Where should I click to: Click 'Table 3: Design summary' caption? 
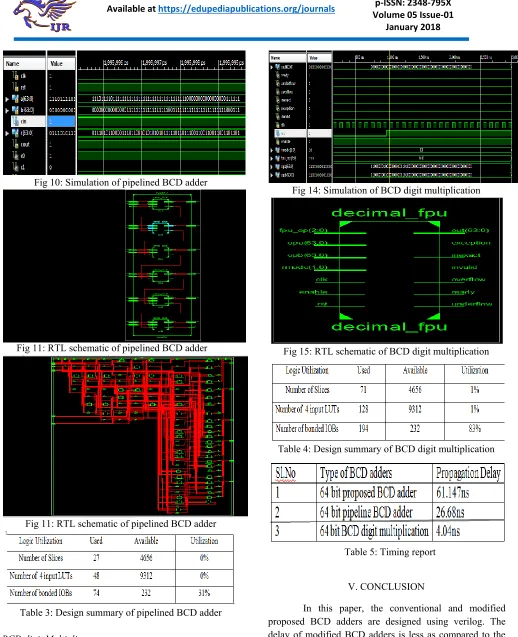121,613
